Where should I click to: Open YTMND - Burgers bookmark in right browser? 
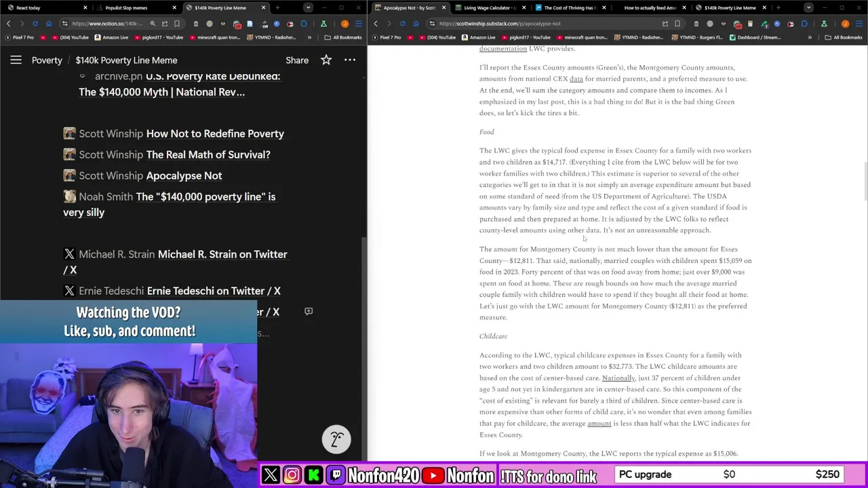698,37
